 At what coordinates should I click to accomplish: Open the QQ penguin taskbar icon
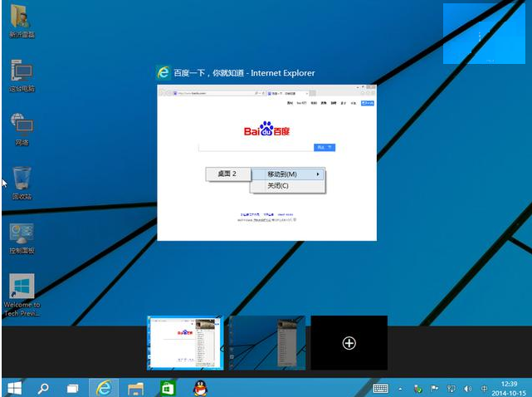pyautogui.click(x=199, y=388)
